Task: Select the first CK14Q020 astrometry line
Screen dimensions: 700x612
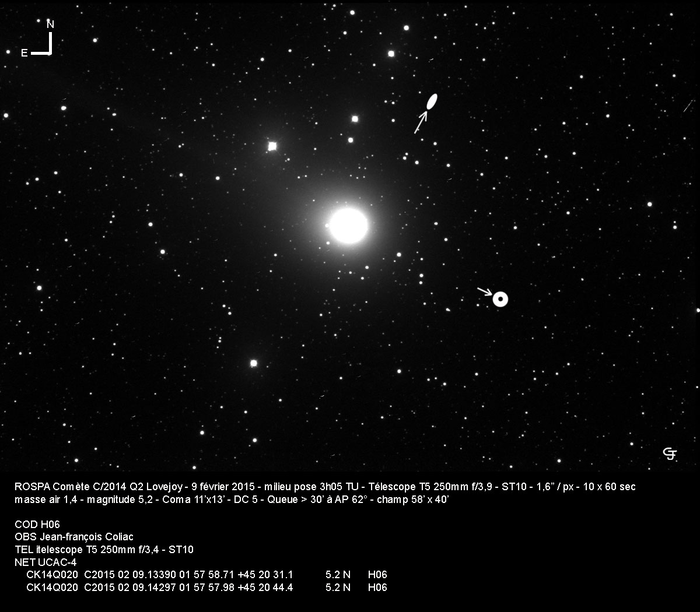Action: [206, 575]
